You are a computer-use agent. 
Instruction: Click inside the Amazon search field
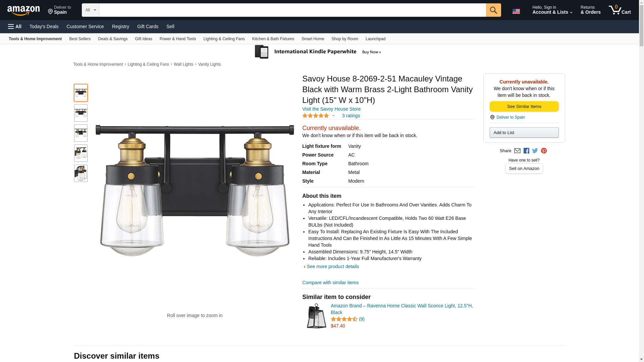[292, 10]
